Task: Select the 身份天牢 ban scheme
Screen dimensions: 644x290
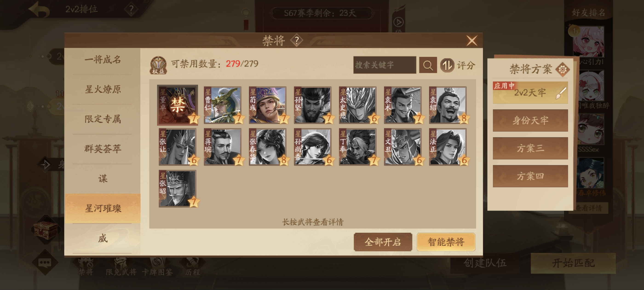Action: coord(530,121)
